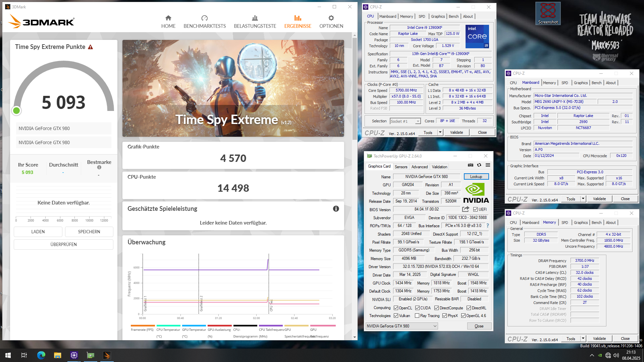Open the Socket #1 selection dropdown
The image size is (644, 362).
click(405, 121)
